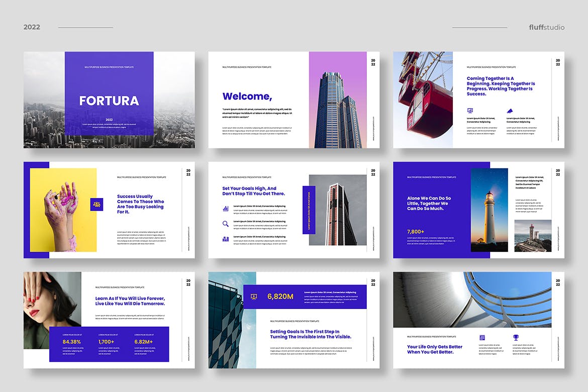This screenshot has height=392, width=588.
Task: Click the magnifier icon beside second goal item
Action: point(225,224)
